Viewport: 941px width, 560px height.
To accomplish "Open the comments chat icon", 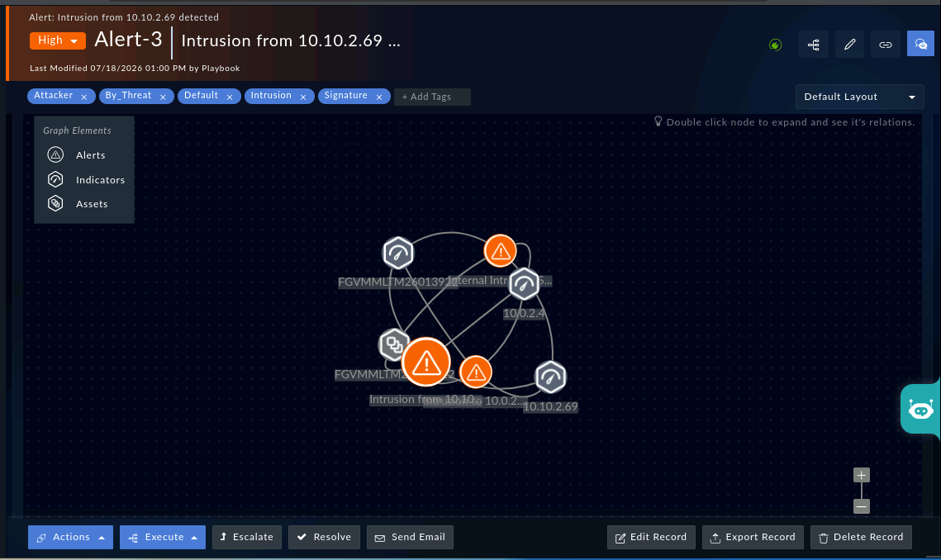I will (920, 44).
